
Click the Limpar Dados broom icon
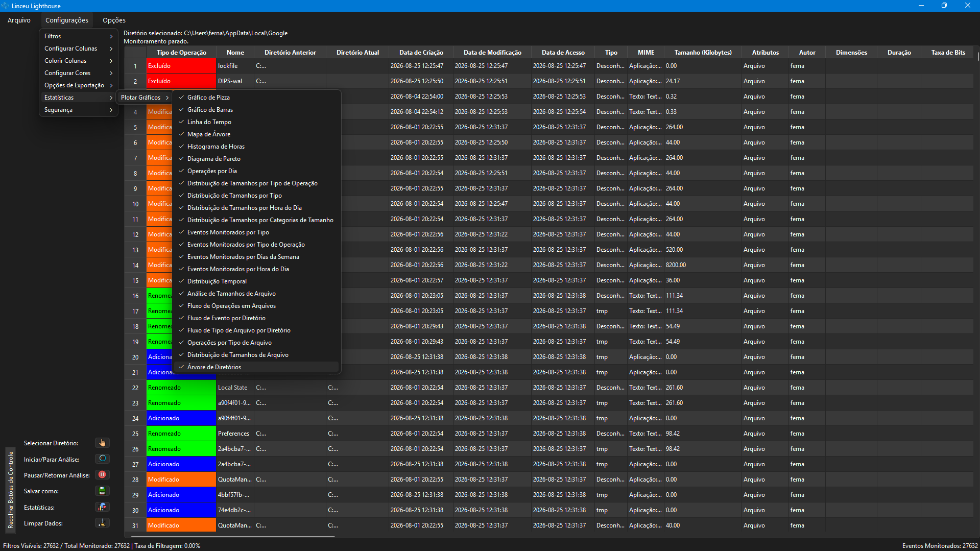pyautogui.click(x=102, y=523)
